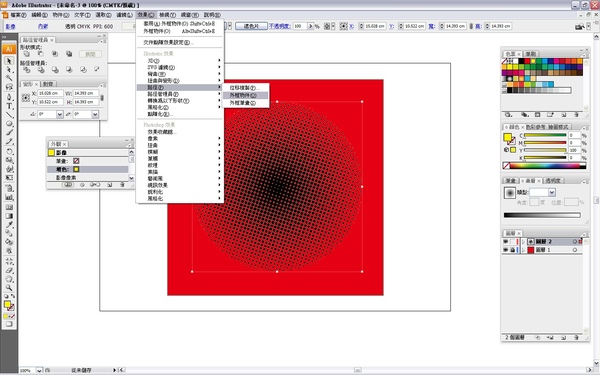Click Y value field in Color panel

[x=574, y=150]
